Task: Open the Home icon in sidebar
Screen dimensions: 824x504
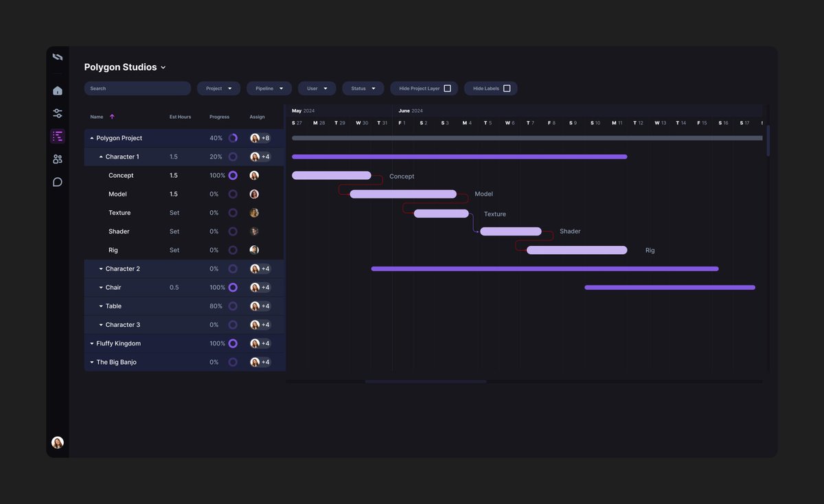Action: pos(58,91)
